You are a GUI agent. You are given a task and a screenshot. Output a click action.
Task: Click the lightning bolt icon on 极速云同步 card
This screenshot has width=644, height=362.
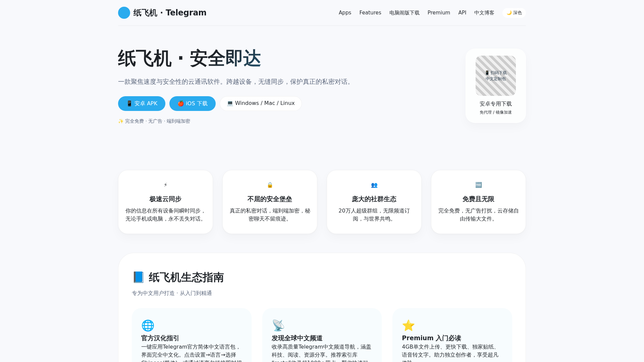click(165, 185)
